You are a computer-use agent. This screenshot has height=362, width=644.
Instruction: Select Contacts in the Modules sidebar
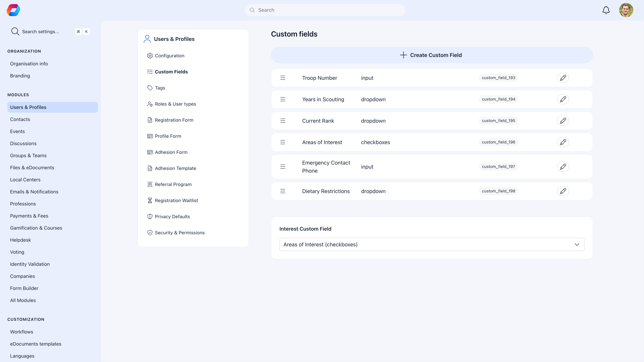[x=20, y=119]
